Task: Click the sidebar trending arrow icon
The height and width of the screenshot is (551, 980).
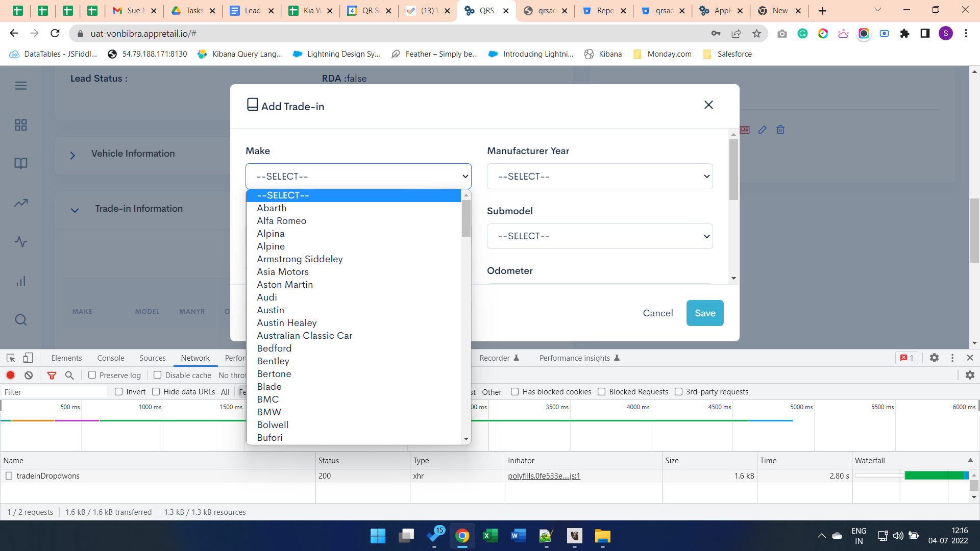Action: [21, 203]
